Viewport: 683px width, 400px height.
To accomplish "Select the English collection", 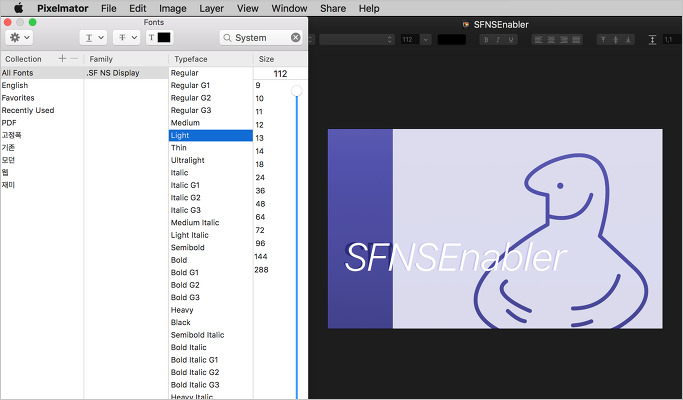I will (x=42, y=85).
